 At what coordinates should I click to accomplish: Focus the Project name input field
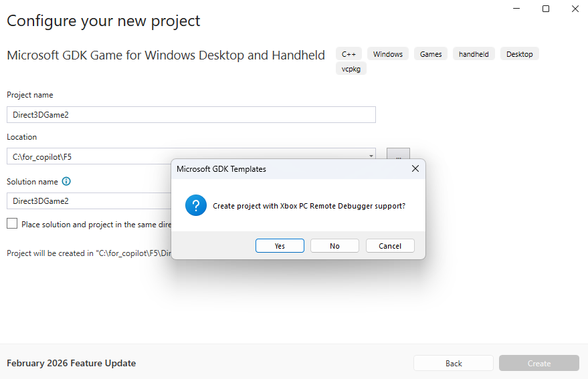(191, 115)
